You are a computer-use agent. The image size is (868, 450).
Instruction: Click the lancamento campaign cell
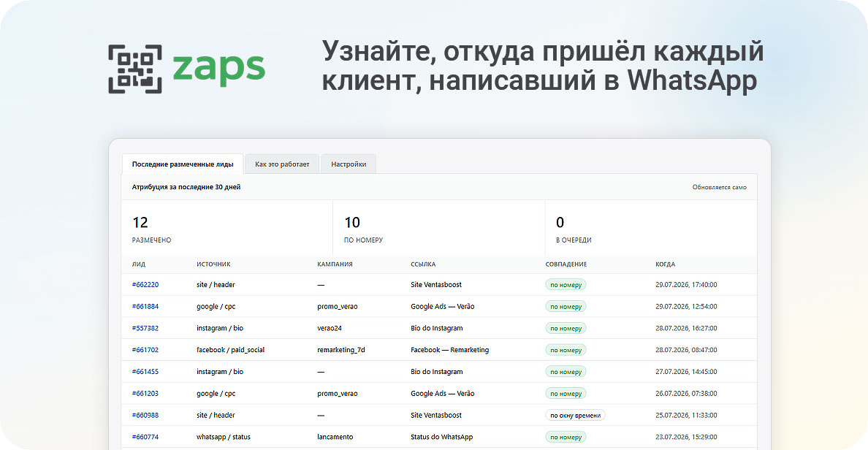click(335, 437)
